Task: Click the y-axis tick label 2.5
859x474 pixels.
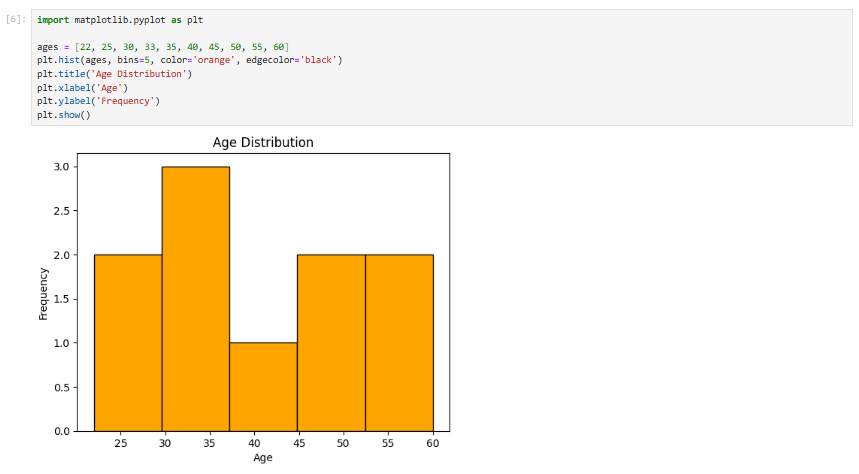Action: click(61, 211)
